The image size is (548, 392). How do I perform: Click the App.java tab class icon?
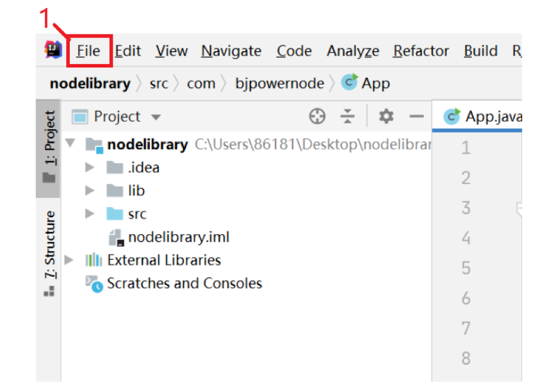click(x=452, y=116)
